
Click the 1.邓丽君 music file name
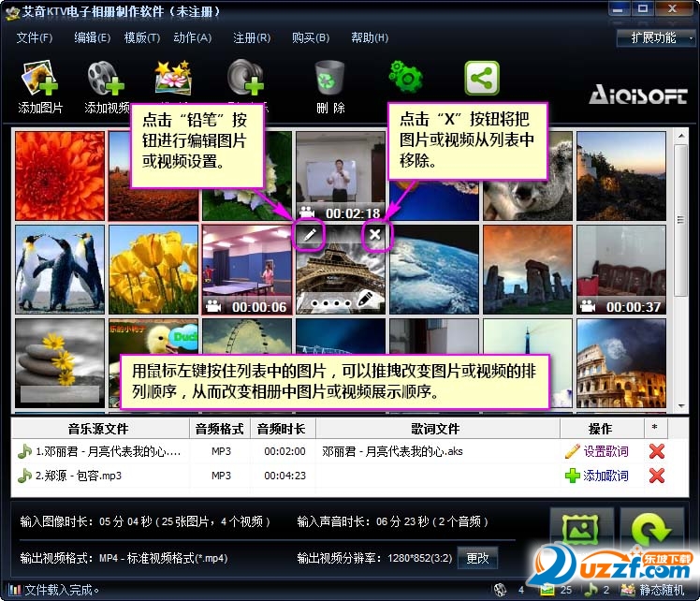click(108, 451)
